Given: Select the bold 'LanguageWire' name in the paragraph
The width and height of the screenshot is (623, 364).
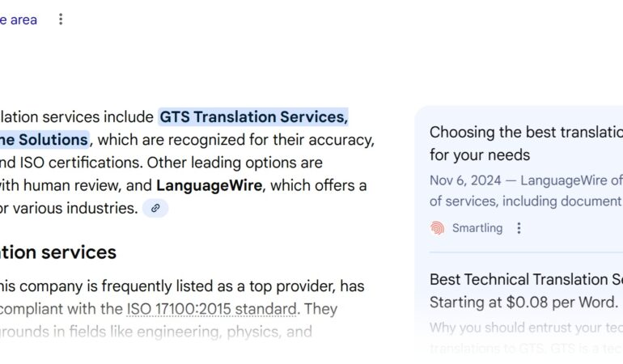Looking at the screenshot, I should coord(209,185).
